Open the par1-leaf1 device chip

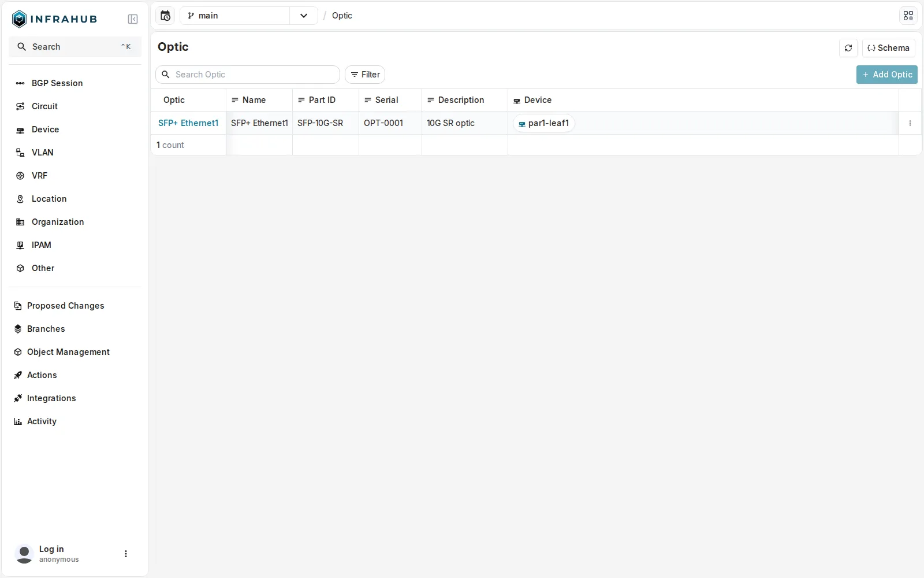tap(544, 123)
